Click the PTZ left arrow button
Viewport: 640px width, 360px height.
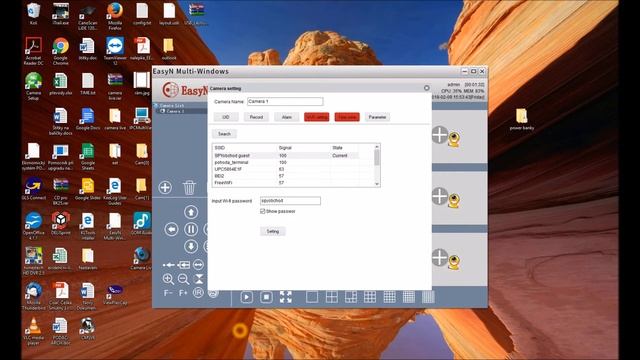click(x=171, y=229)
